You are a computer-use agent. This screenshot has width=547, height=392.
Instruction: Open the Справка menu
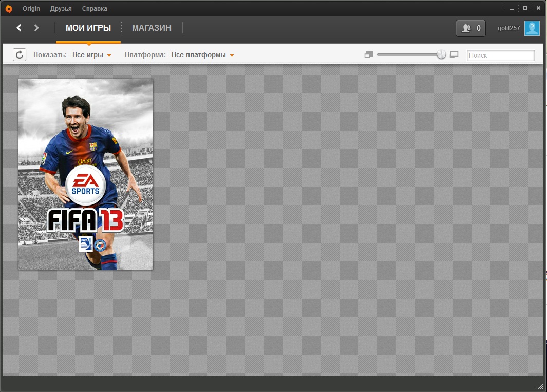coord(95,9)
